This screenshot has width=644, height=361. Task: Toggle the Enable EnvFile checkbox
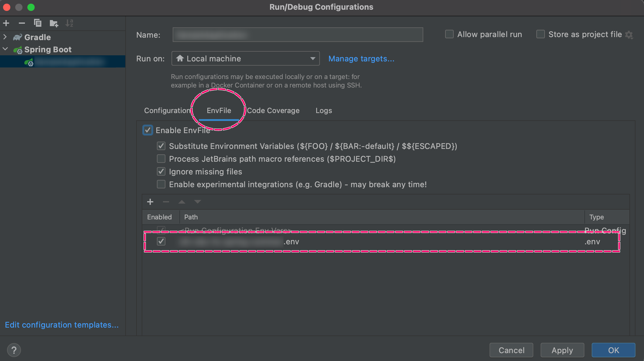148,130
